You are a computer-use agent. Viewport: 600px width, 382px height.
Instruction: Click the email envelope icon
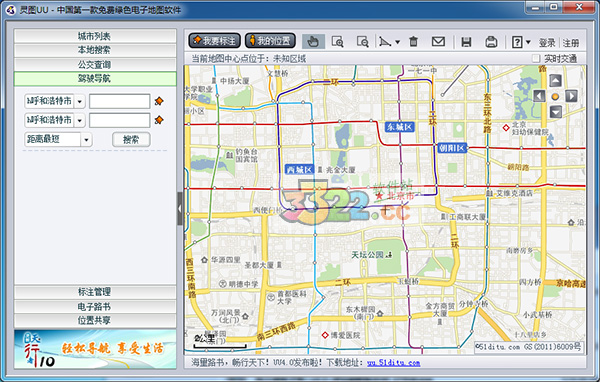coord(438,41)
